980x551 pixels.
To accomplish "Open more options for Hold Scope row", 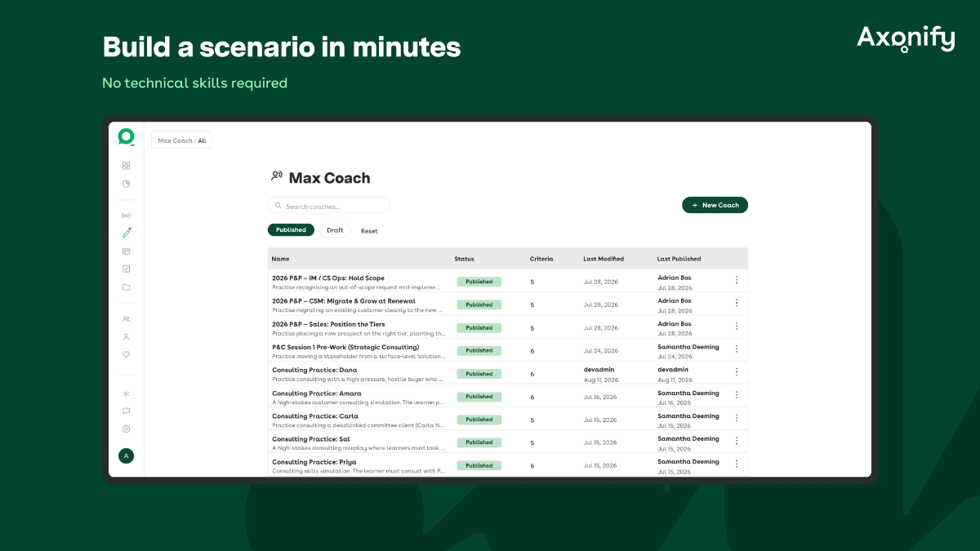I will (736, 280).
